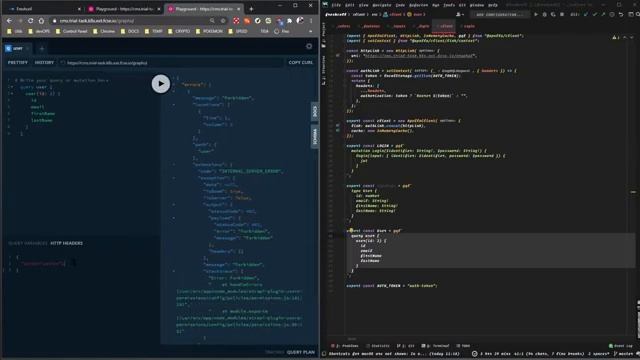Add a new Playground query tab
640x360 pixels.
(x=42, y=49)
